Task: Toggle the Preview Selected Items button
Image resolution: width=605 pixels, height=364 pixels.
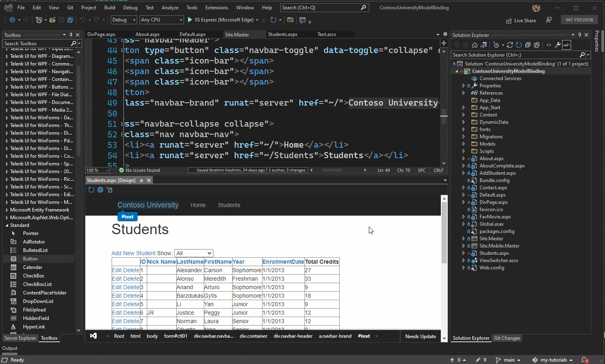Action: (x=567, y=45)
